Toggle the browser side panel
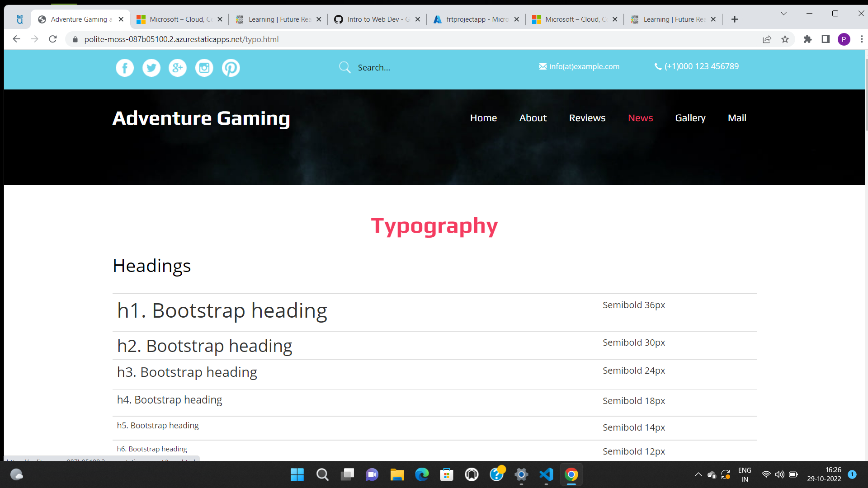The width and height of the screenshot is (868, 488). coord(826,39)
